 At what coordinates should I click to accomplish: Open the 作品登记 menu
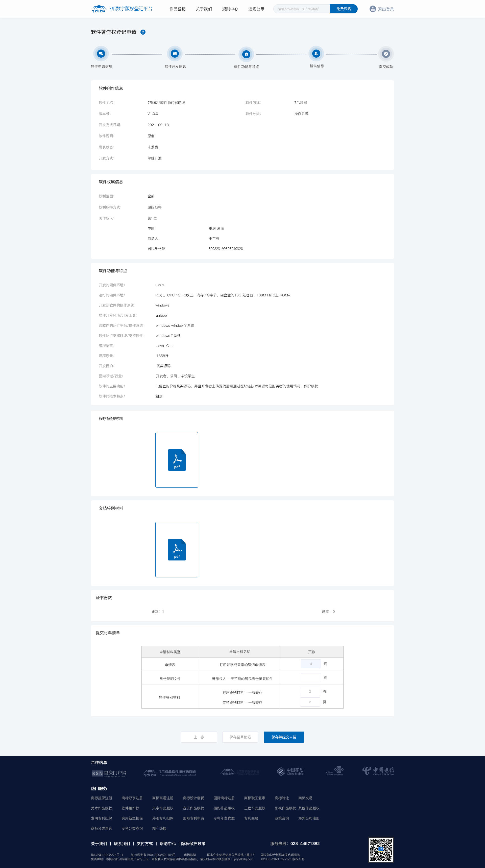tap(178, 9)
